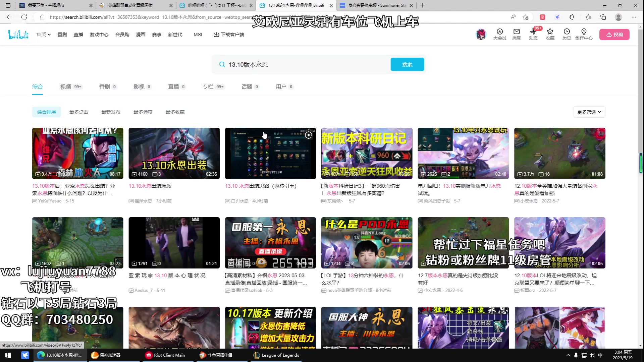Open 动态 feed icon with 99+ badge
The width and height of the screenshot is (644, 362).
[x=533, y=34]
